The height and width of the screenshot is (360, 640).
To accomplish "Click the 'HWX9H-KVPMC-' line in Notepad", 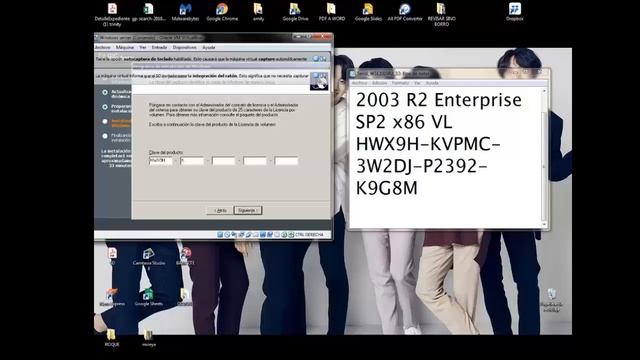I will click(428, 144).
